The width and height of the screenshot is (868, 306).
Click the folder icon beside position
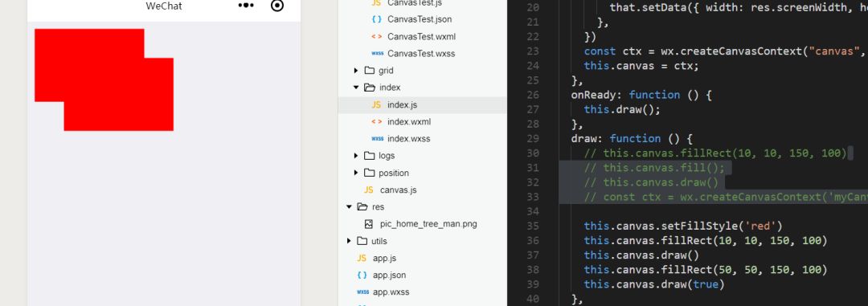click(x=369, y=173)
